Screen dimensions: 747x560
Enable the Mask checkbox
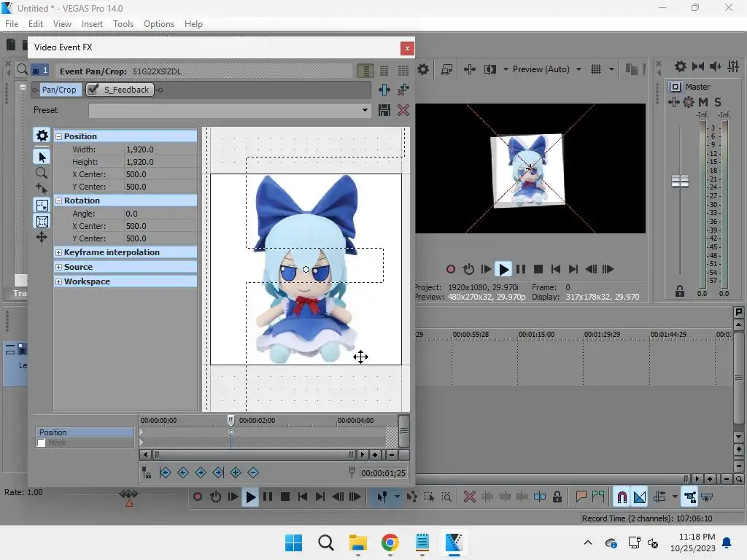42,443
